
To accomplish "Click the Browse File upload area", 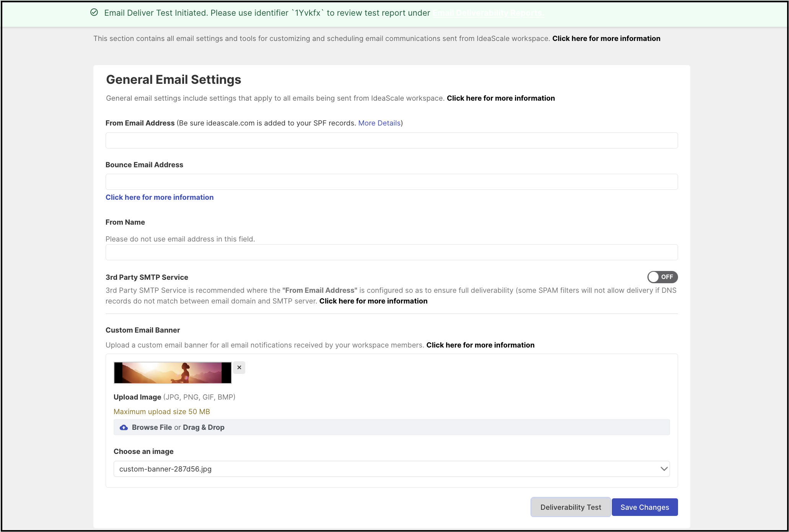I will (x=391, y=427).
